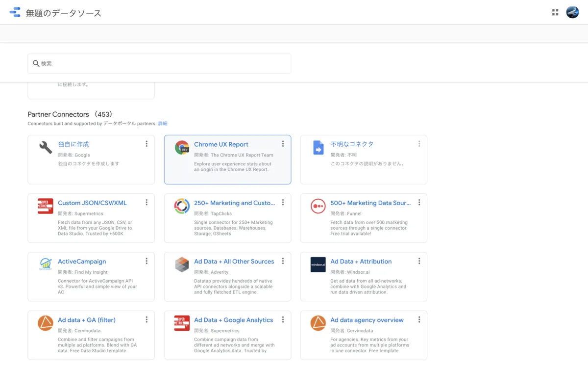Select the Ad Data + Google Analytics title
Image resolution: width=588 pixels, height=368 pixels.
[234, 320]
